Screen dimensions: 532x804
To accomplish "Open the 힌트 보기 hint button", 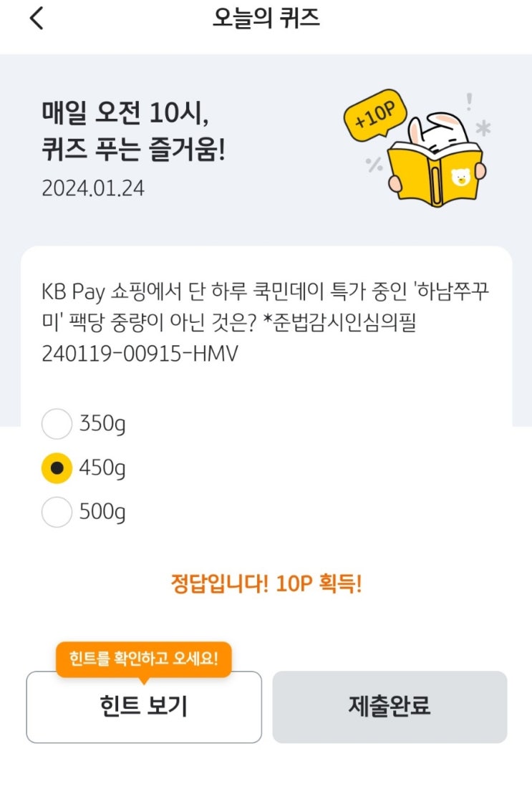I will point(144,707).
